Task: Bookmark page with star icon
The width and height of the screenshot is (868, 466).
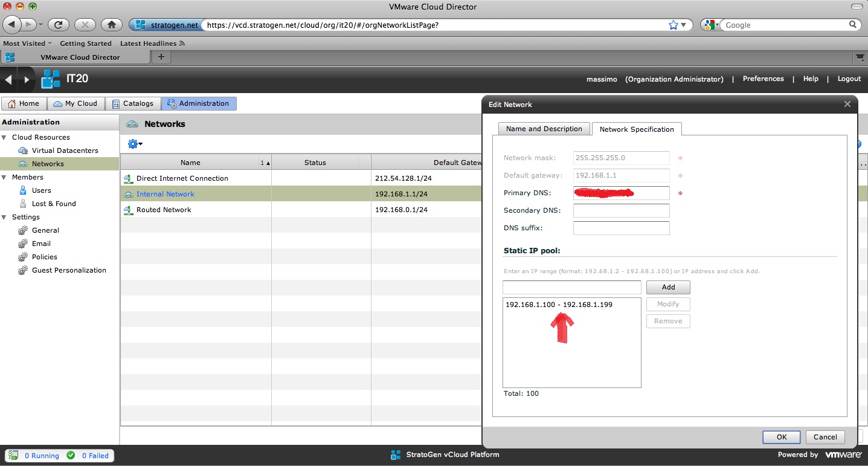Action: [674, 25]
